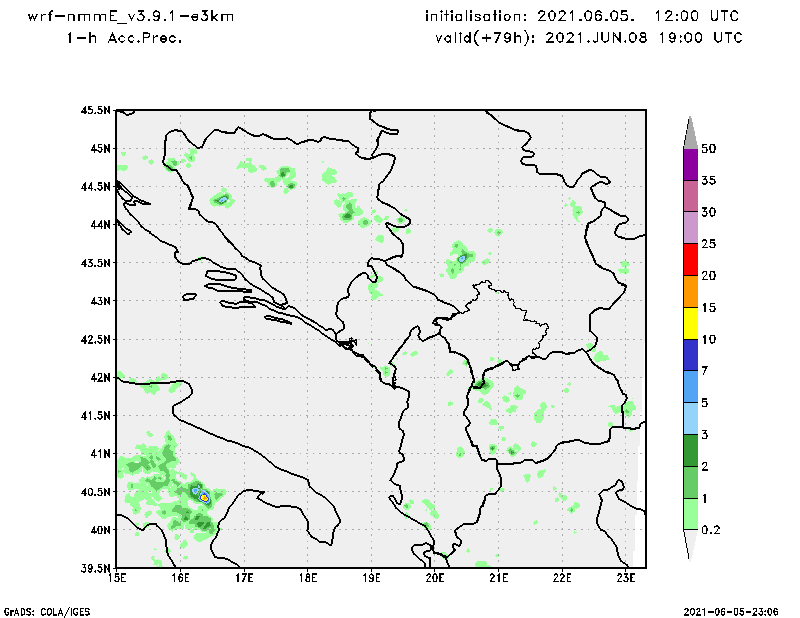This screenshot has height=618, width=800.
Task: Click the 39.5N latitude axis label
Action: (95, 568)
